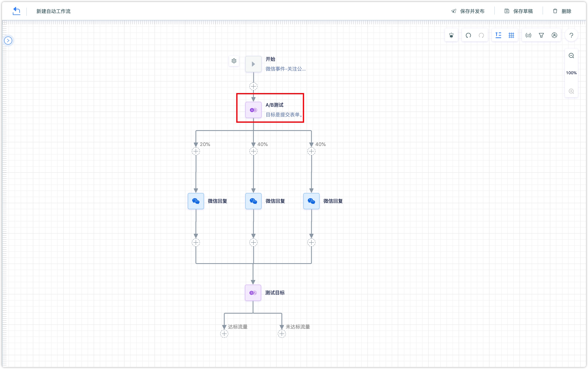Select the 测试目标 node icon
Viewport: 588px width, 369px height.
click(253, 293)
